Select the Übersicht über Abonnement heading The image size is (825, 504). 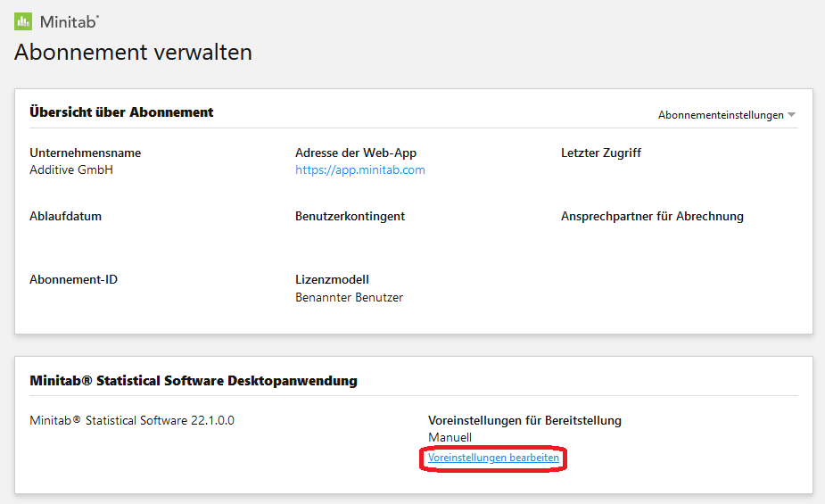click(x=121, y=112)
